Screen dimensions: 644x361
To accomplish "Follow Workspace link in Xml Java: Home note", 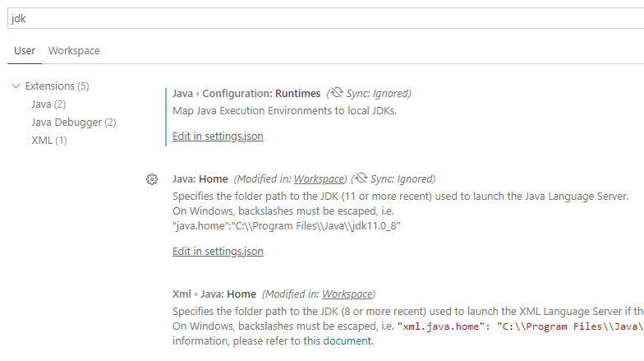I will coord(347,294).
